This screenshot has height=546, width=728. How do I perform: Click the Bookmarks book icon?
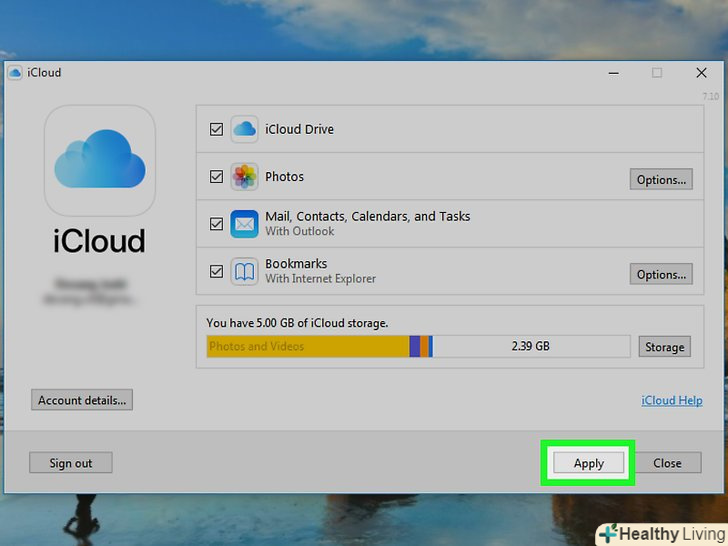coord(244,271)
